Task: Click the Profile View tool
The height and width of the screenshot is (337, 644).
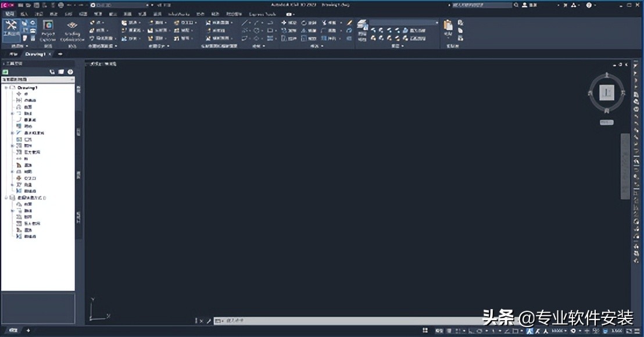Action: tap(220, 23)
